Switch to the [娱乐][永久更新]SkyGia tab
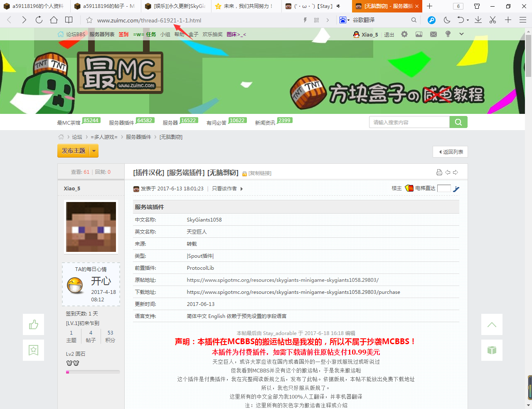 pyautogui.click(x=175, y=6)
